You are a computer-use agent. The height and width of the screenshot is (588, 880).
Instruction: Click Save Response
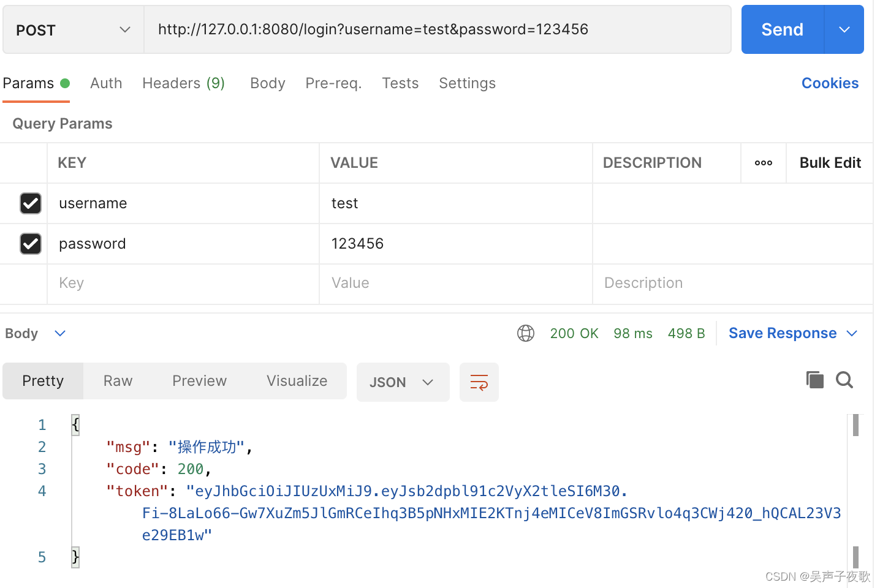tap(783, 333)
